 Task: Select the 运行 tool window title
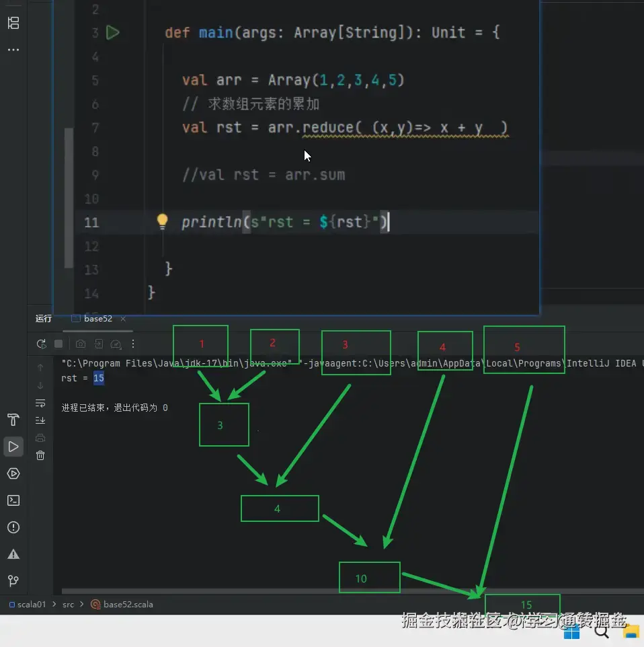[x=44, y=319]
